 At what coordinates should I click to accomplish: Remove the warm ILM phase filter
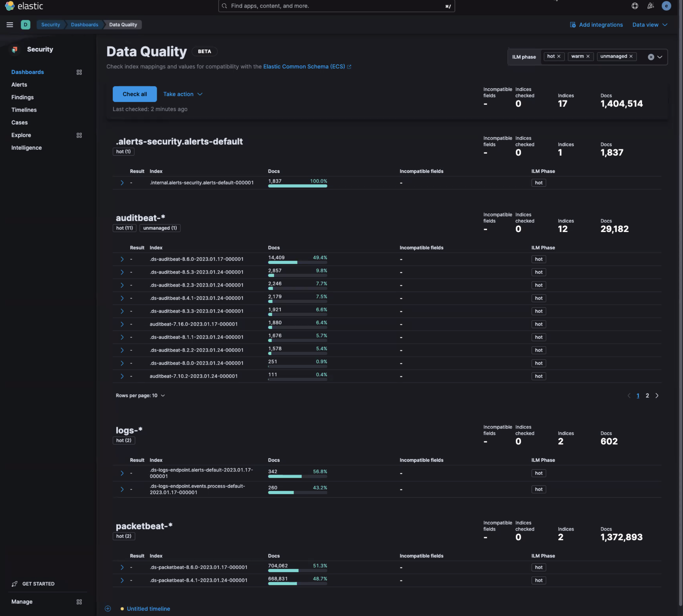click(588, 56)
